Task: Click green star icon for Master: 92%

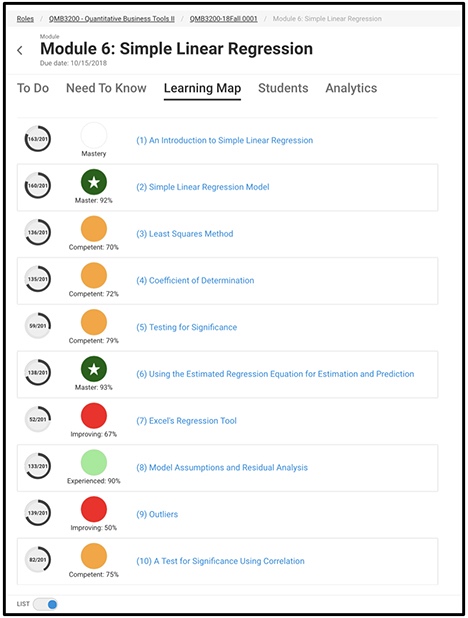Action: point(94,182)
